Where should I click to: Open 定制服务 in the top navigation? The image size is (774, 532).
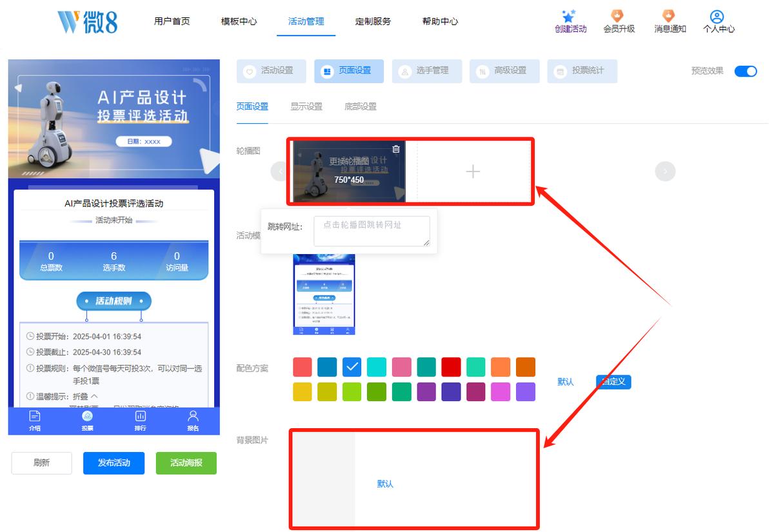[373, 21]
